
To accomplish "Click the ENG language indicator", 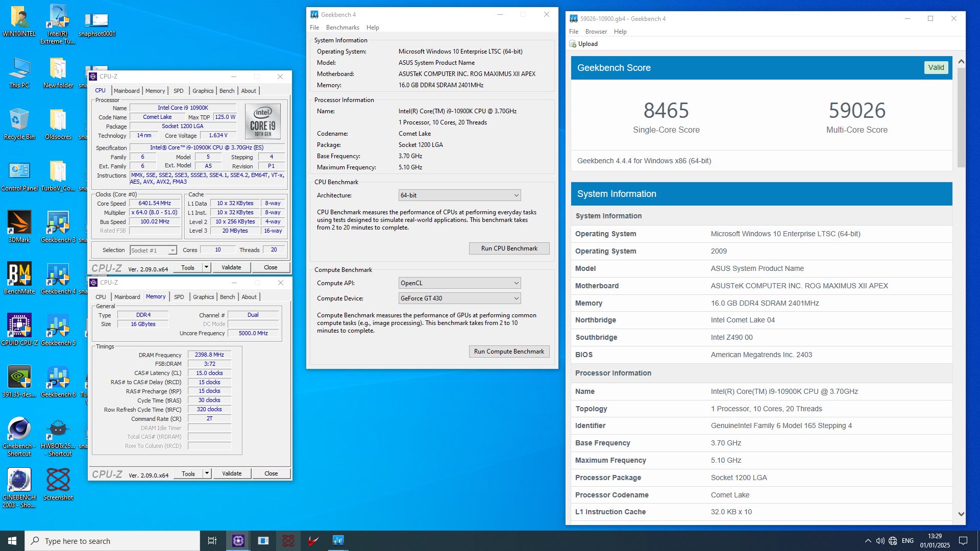I will [908, 541].
